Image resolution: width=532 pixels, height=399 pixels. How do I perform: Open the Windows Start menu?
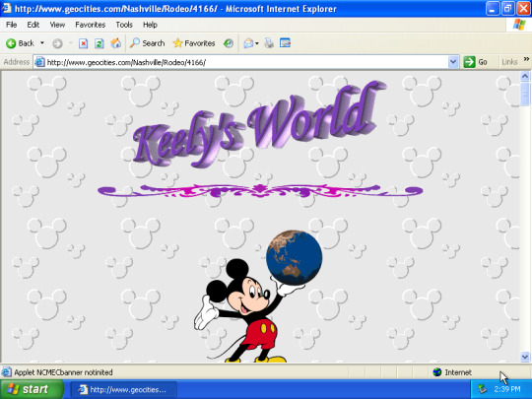[x=32, y=389]
